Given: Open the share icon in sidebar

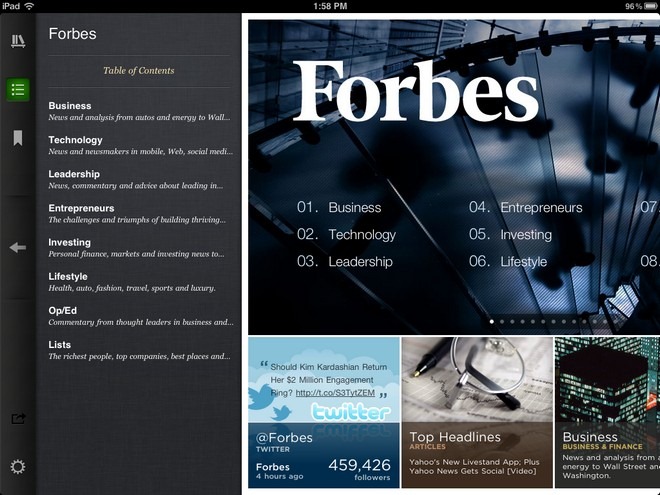Looking at the screenshot, I should point(18,418).
